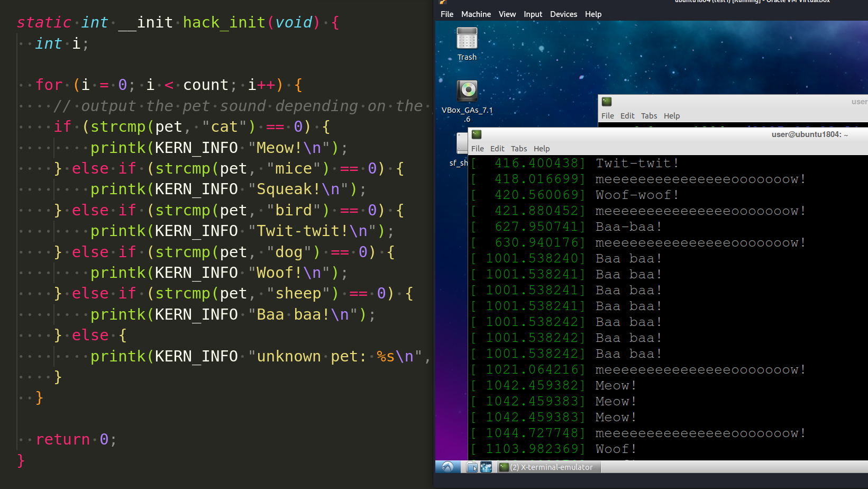Click the "Squeak!\n" printk string
This screenshot has height=489, width=868.
pos(298,189)
